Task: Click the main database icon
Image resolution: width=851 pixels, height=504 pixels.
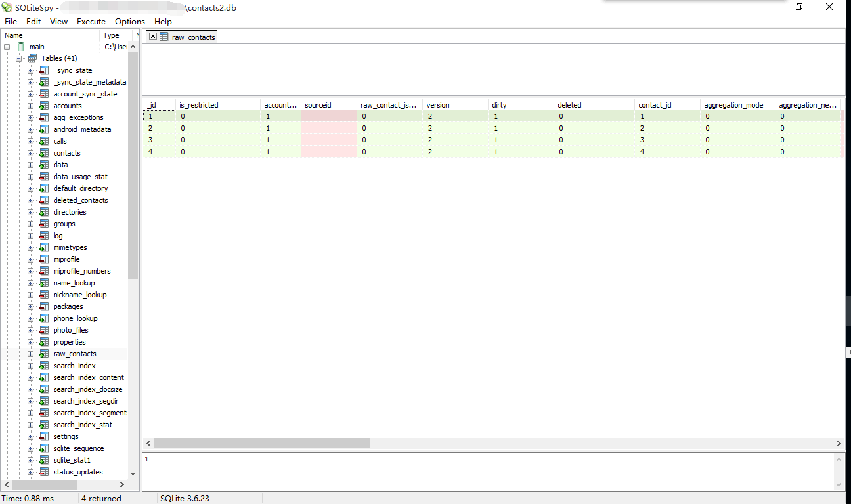Action: tap(20, 47)
